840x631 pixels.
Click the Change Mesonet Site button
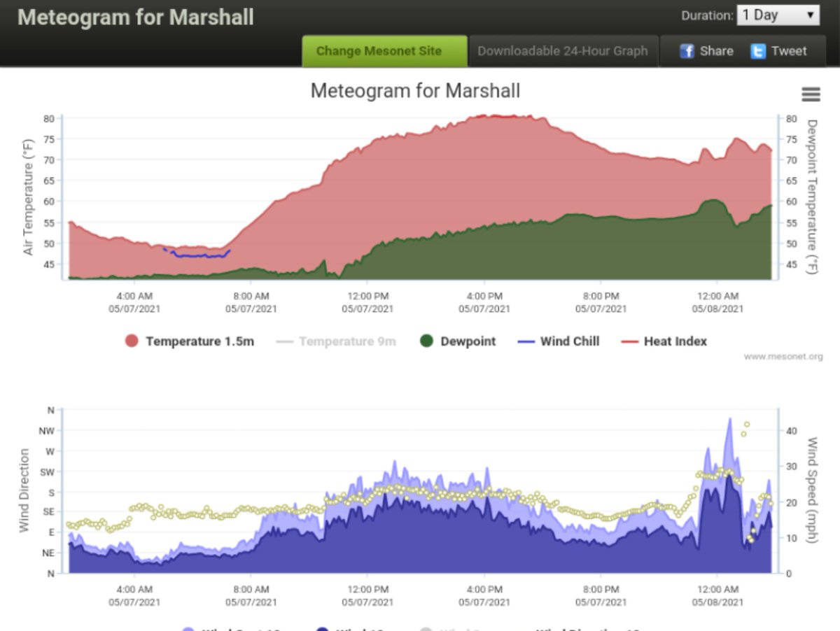click(x=384, y=51)
